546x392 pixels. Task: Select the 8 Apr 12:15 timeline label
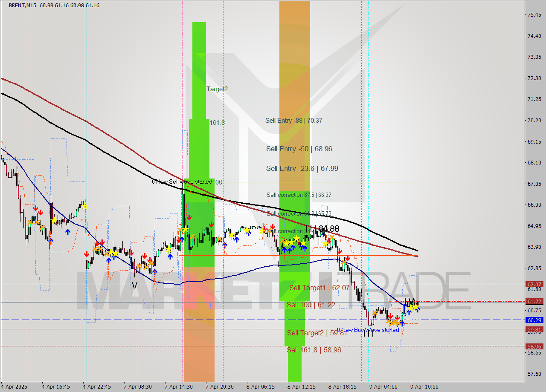(301, 386)
